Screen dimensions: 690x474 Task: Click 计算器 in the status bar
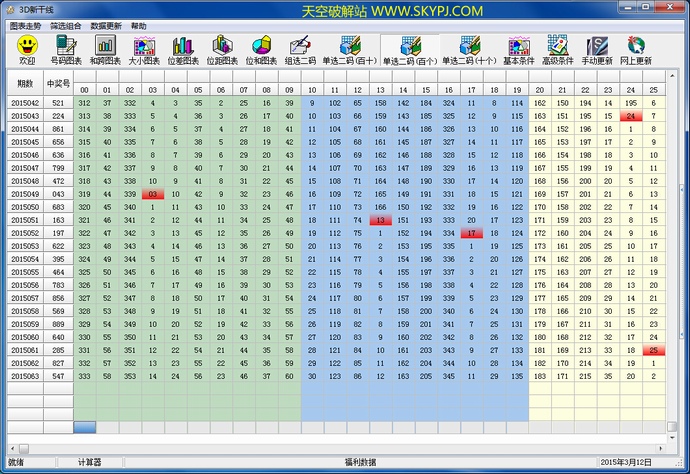[90, 462]
